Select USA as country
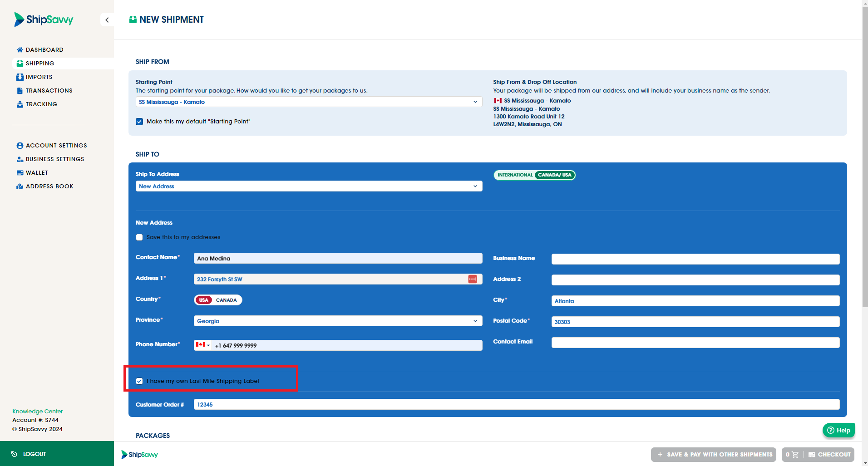The image size is (868, 466). point(204,300)
